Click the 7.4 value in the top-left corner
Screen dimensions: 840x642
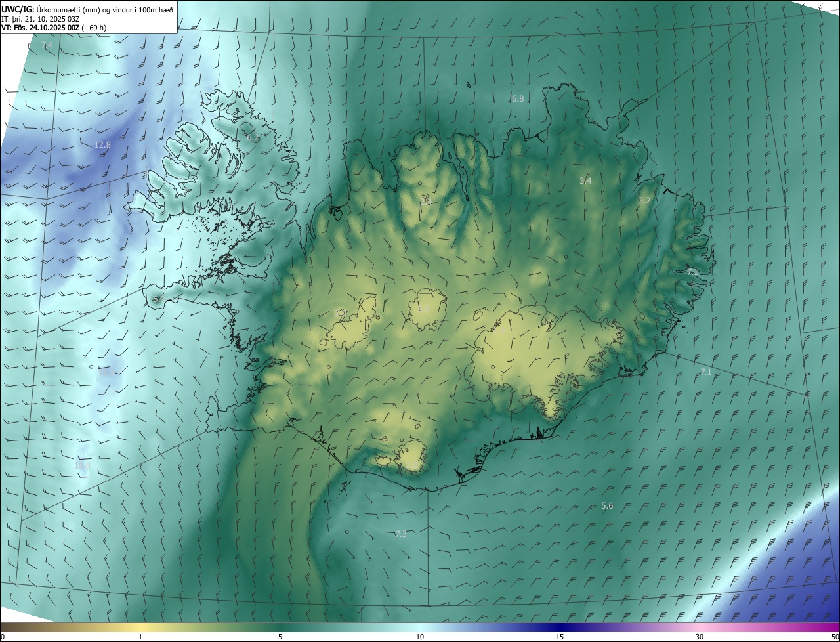(x=47, y=45)
